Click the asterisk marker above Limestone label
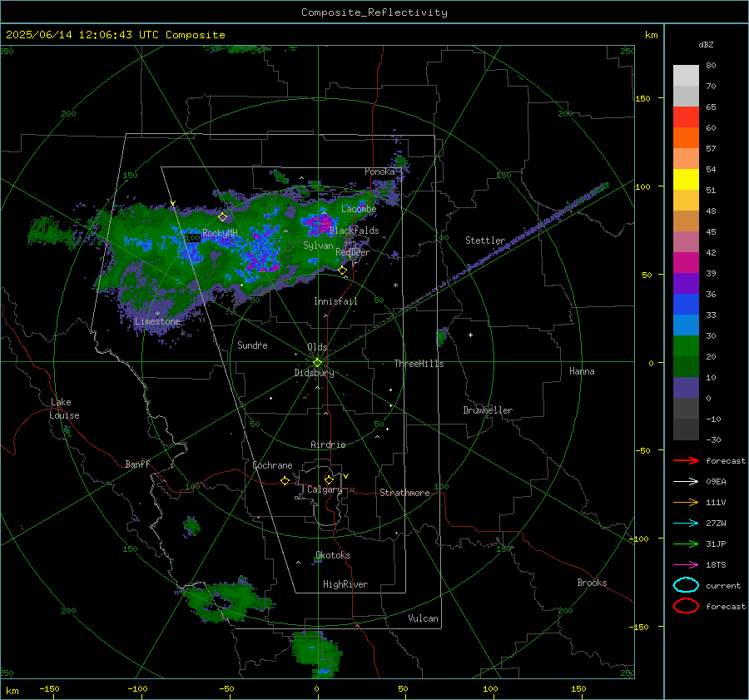Image resolution: width=749 pixels, height=700 pixels. (x=157, y=314)
